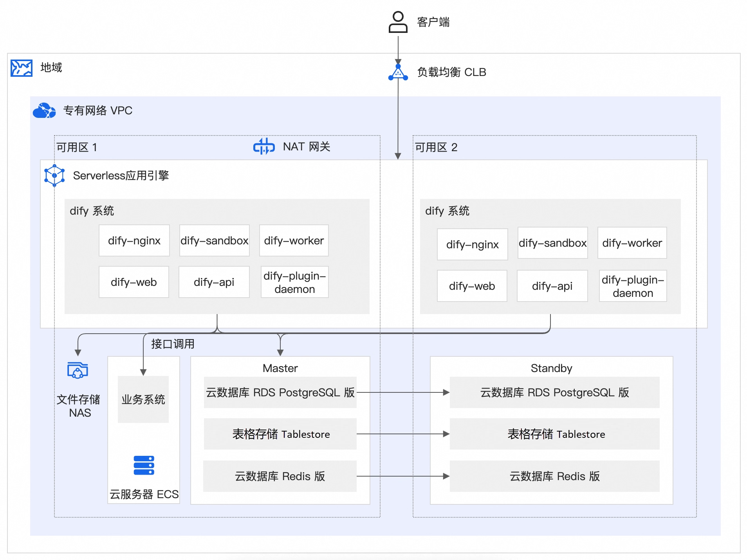Click the VPC cloud icon

[x=44, y=110]
